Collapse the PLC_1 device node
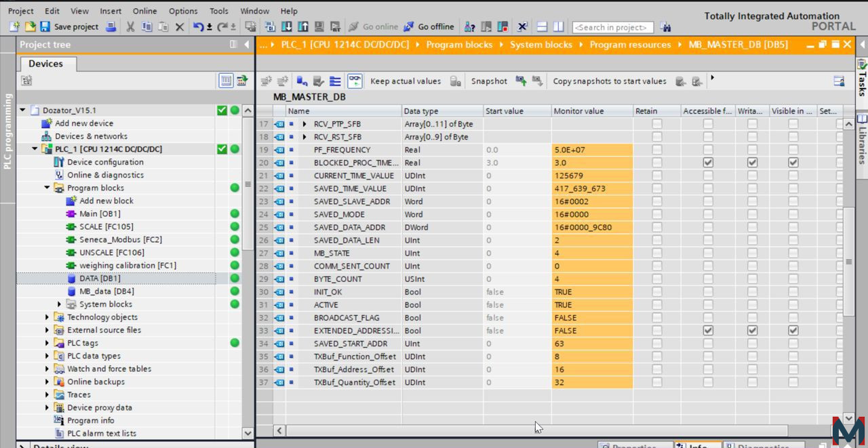The image size is (868, 448). tap(35, 149)
